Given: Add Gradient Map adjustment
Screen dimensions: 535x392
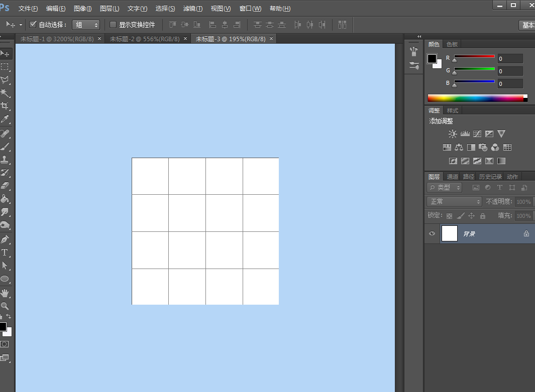Looking at the screenshot, I should coord(501,161).
